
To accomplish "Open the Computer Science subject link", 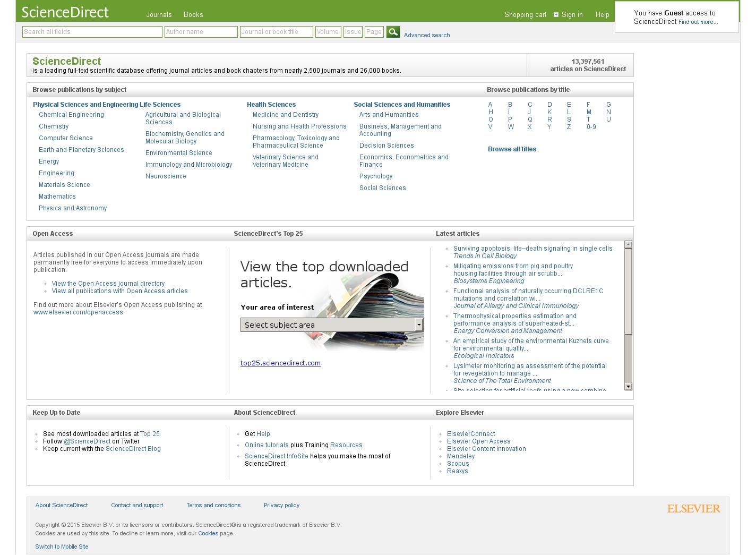I will pyautogui.click(x=66, y=138).
